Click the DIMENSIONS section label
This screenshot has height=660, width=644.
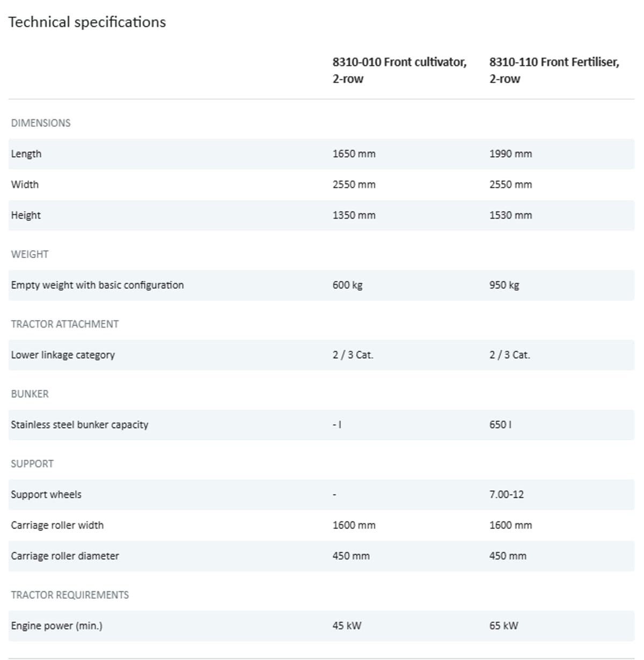pyautogui.click(x=41, y=123)
